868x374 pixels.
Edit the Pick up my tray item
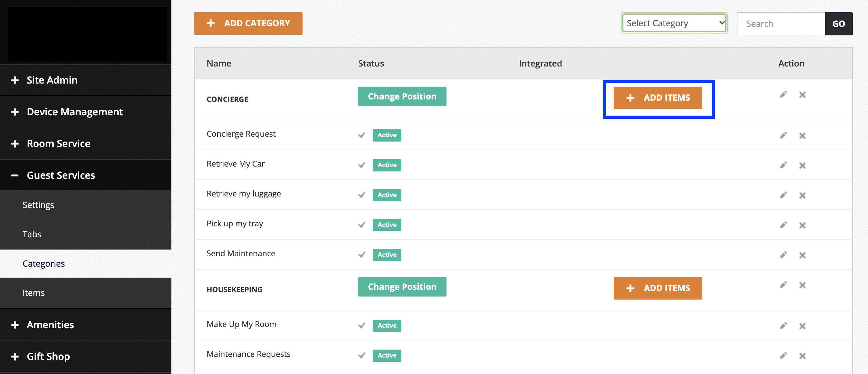pos(783,225)
